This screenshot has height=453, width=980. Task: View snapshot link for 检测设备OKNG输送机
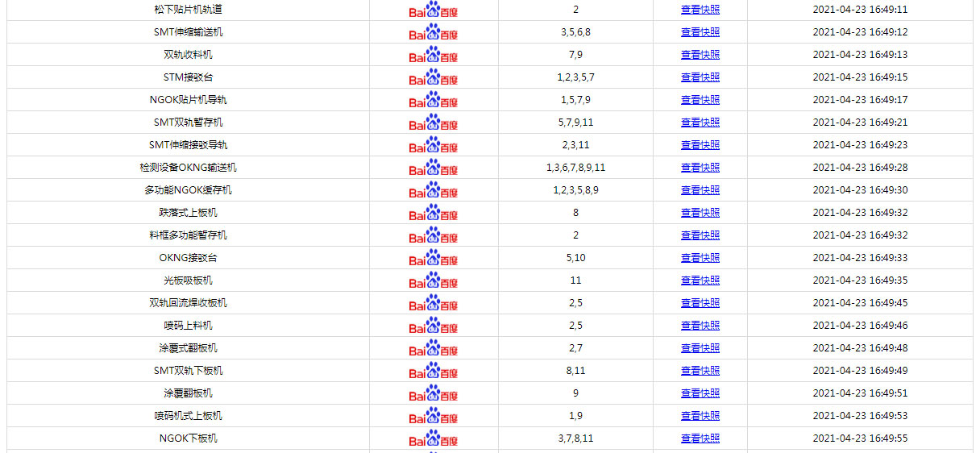point(700,168)
